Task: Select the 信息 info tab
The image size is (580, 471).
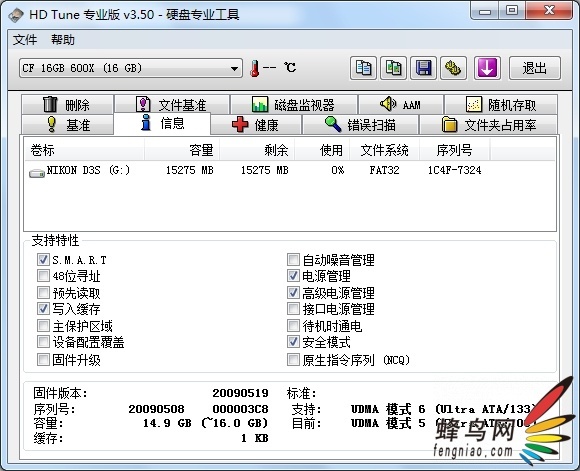Action: click(162, 123)
